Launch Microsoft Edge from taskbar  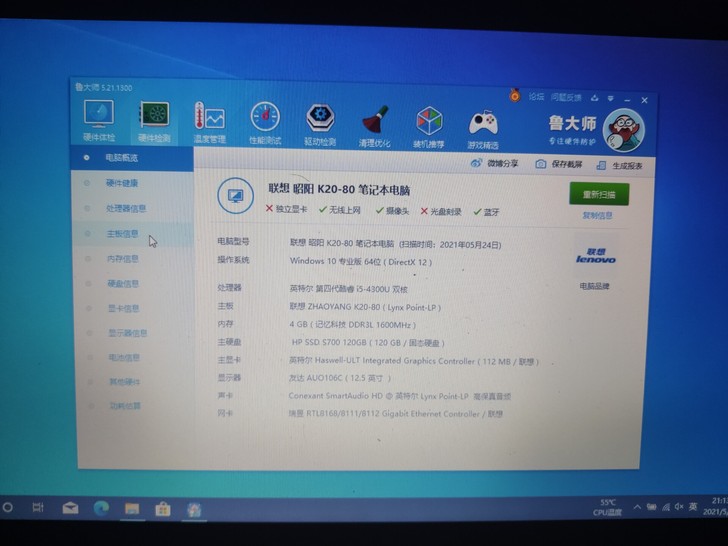coord(101,508)
